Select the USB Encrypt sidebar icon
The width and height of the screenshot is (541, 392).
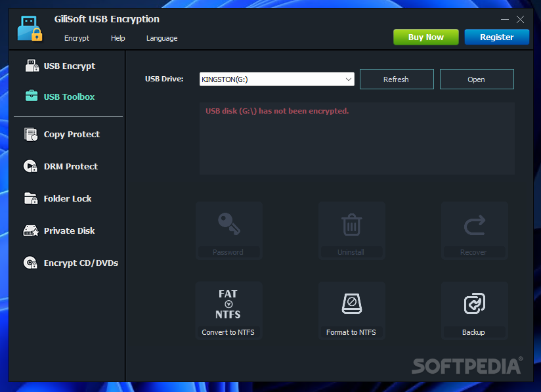[x=32, y=66]
